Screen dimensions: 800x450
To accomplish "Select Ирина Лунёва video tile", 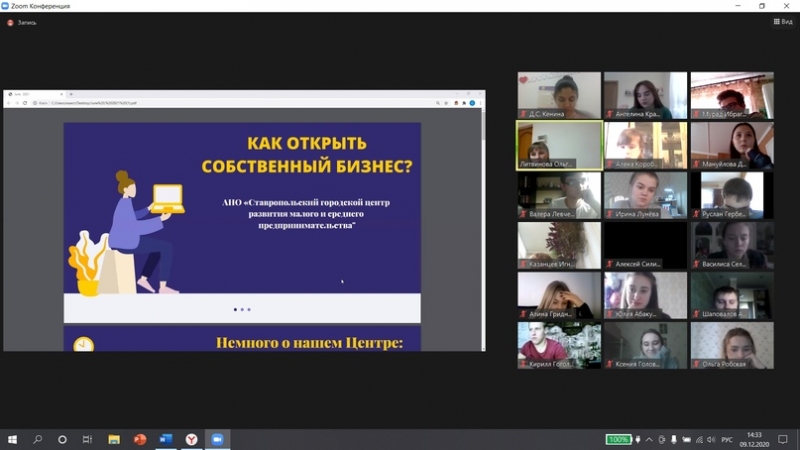I will pyautogui.click(x=645, y=195).
